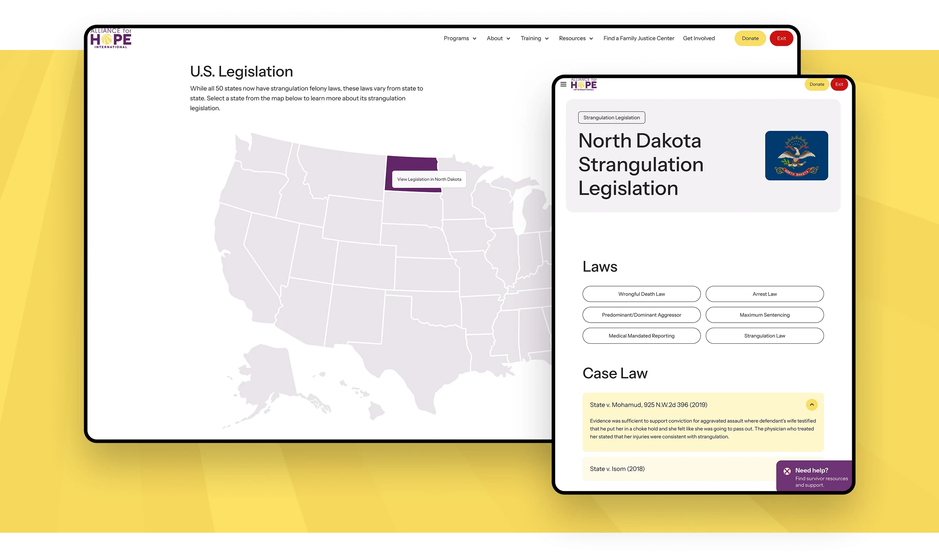This screenshot has height=560, width=939.
Task: Click the Alliance for Hope desktop logo
Action: coord(111,39)
